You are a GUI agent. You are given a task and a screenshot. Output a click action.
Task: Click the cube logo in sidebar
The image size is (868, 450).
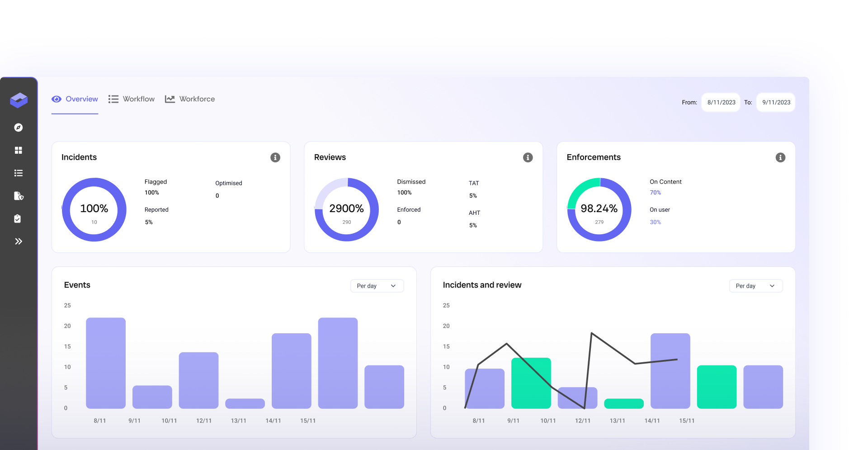[19, 100]
